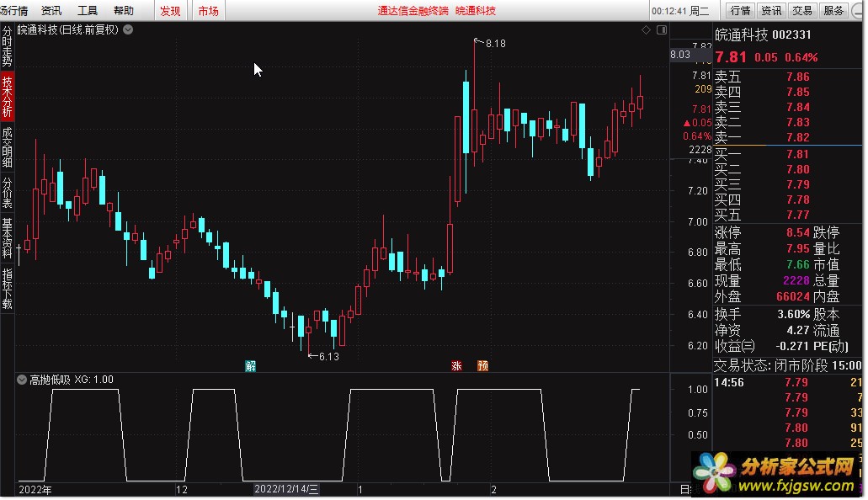Viewport: 868px width, 500px height.
Task: Select the 分价表 sidebar tab
Action: [x=8, y=192]
